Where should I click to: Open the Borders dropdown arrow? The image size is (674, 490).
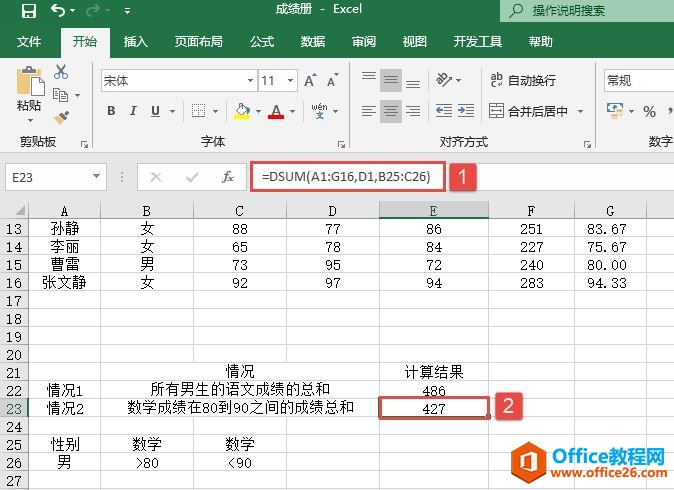click(x=215, y=111)
